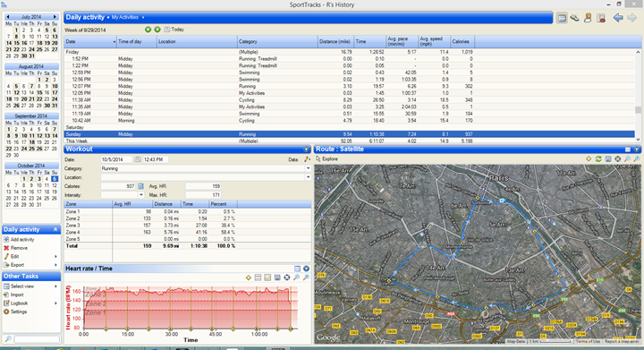Switch to Daily Activity list view icon
644x350 pixels.
562,18
